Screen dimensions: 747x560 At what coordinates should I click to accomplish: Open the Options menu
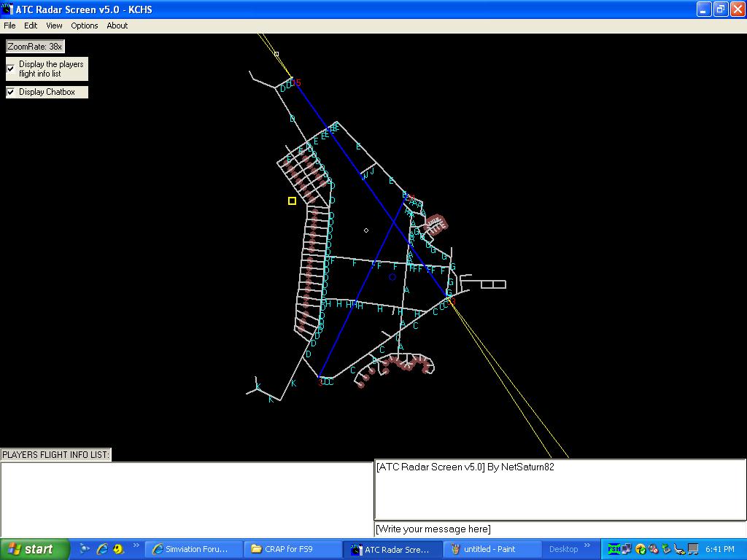point(85,26)
